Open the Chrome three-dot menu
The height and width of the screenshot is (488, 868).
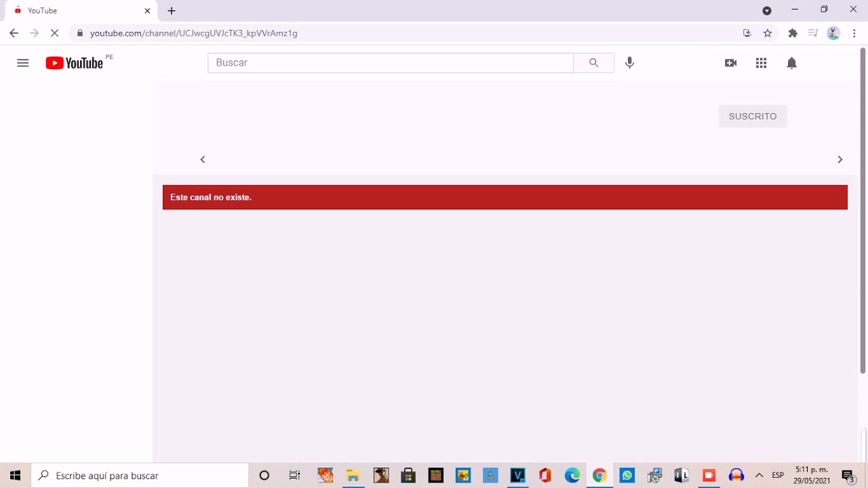(x=854, y=33)
